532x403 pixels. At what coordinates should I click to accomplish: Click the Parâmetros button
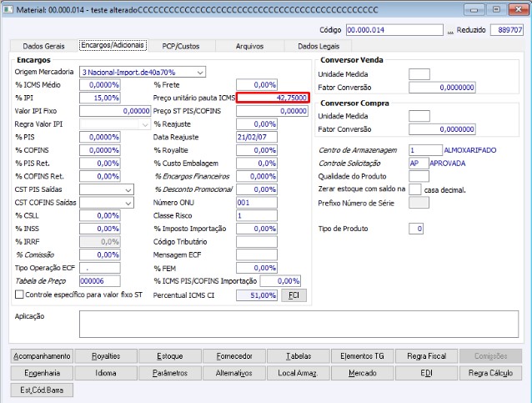click(x=170, y=373)
